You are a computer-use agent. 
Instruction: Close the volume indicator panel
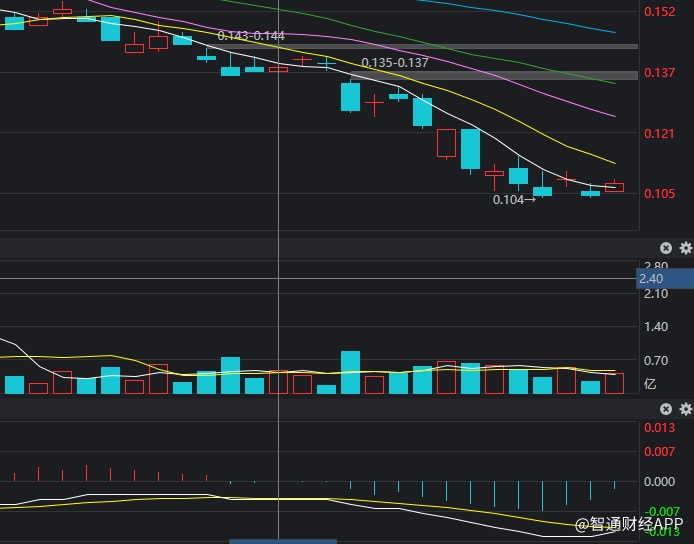point(666,248)
